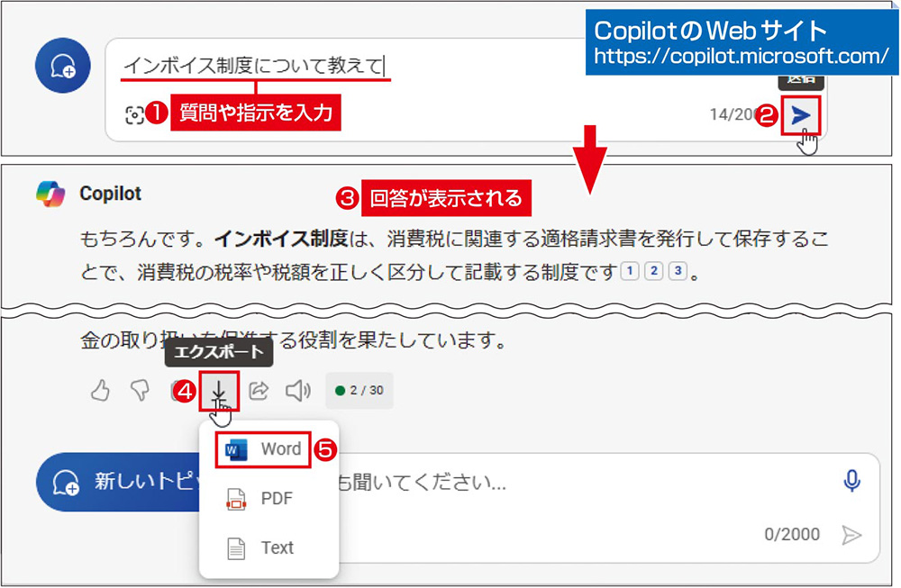Open the export dropdown with the download arrow

(x=218, y=390)
